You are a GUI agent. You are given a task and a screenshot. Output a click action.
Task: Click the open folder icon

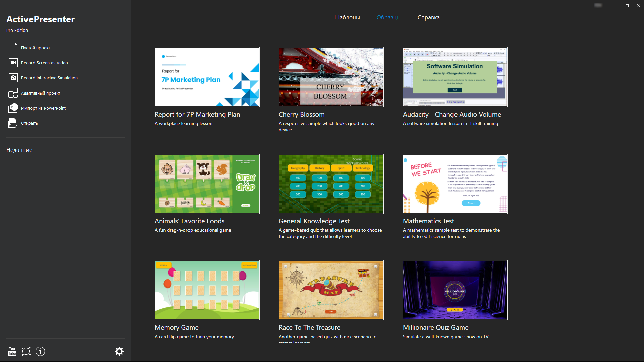13,123
